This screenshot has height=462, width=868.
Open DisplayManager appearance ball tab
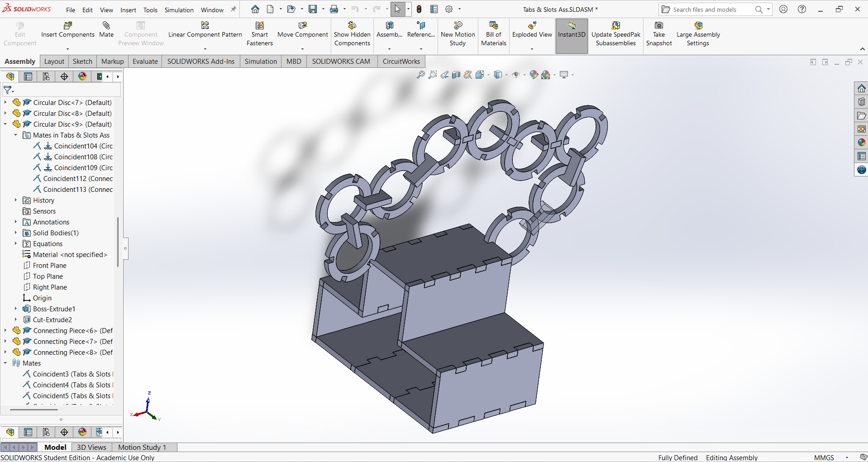pyautogui.click(x=82, y=76)
